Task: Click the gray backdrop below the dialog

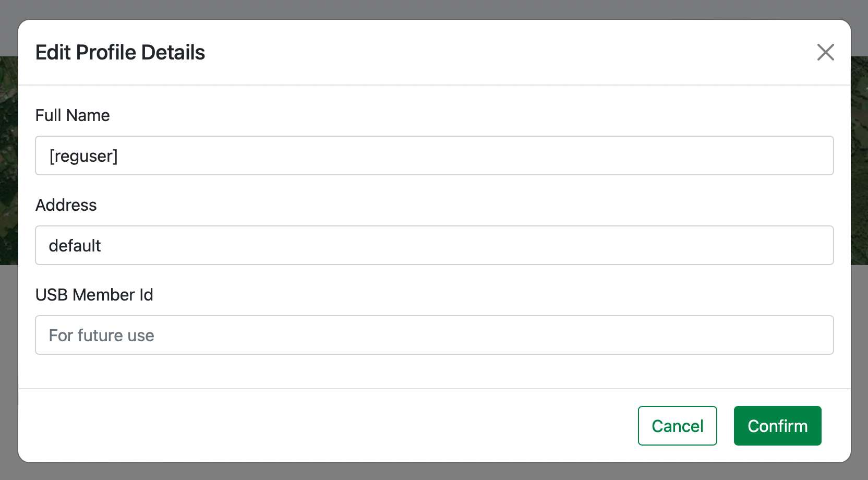Action: [434, 472]
